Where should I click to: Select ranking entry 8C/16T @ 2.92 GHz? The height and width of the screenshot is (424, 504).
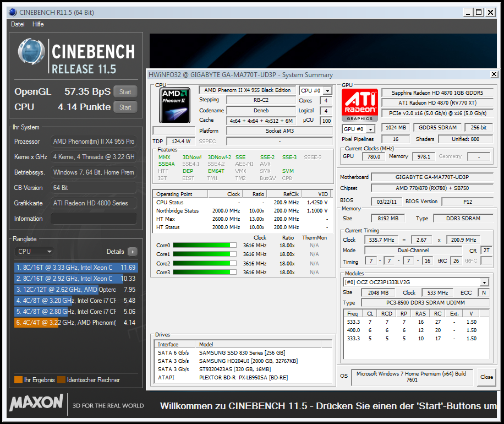coord(76,278)
